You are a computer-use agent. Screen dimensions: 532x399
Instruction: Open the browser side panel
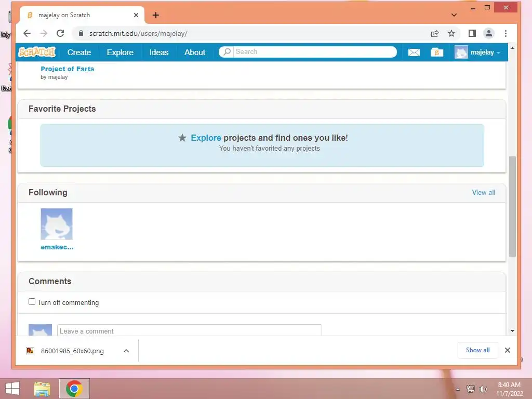[472, 33]
